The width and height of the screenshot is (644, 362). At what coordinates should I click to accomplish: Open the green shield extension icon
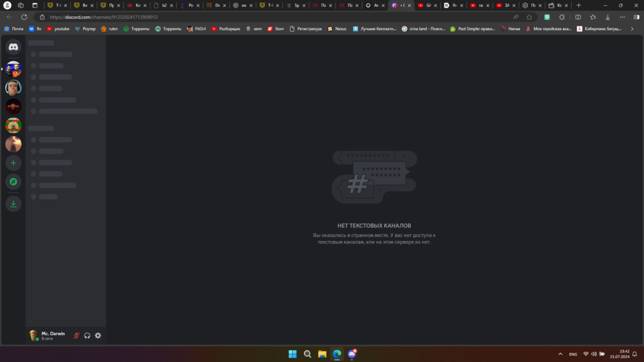tap(547, 17)
